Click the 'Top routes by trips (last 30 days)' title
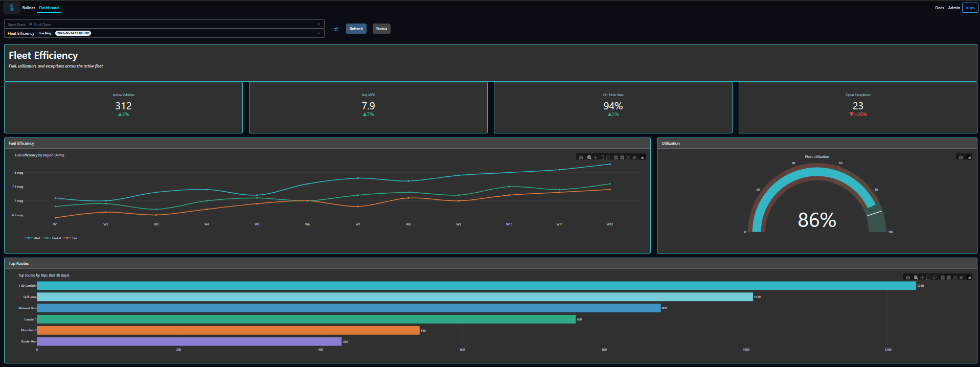Screen dimensions: 980x367 (x=44, y=276)
